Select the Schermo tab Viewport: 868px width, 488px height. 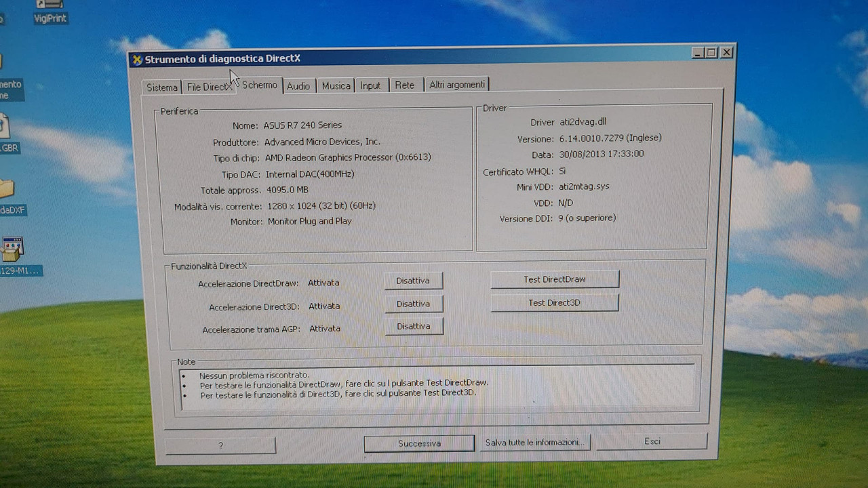(260, 85)
